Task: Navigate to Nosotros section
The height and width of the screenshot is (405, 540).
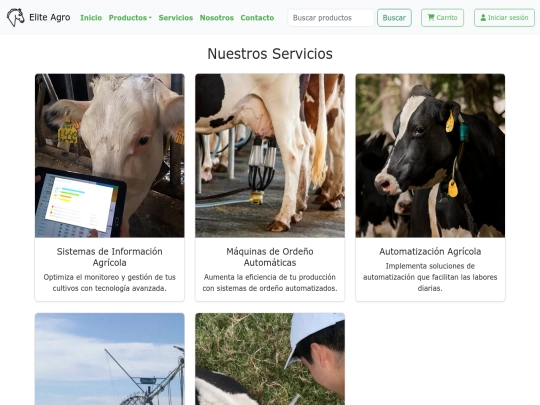Action: 217,18
